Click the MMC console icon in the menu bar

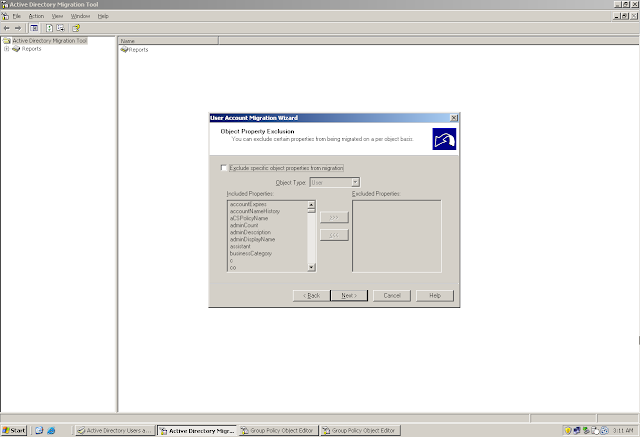click(5, 16)
